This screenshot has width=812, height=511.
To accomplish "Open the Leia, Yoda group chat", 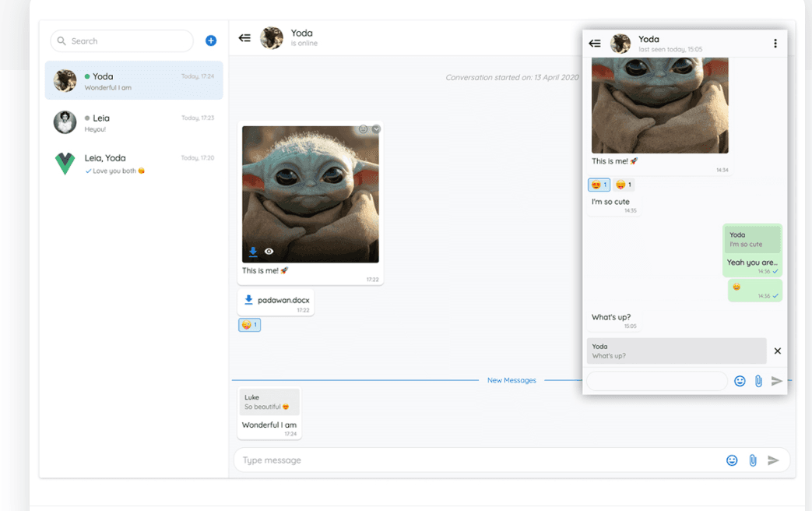I will point(132,163).
